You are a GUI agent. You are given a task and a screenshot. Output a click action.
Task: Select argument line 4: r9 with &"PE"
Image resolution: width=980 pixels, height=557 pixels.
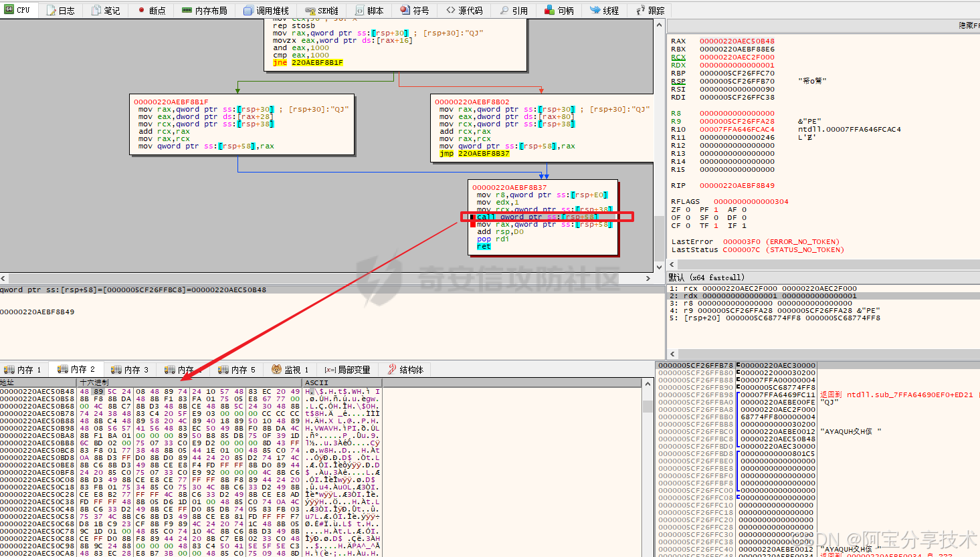pos(775,310)
